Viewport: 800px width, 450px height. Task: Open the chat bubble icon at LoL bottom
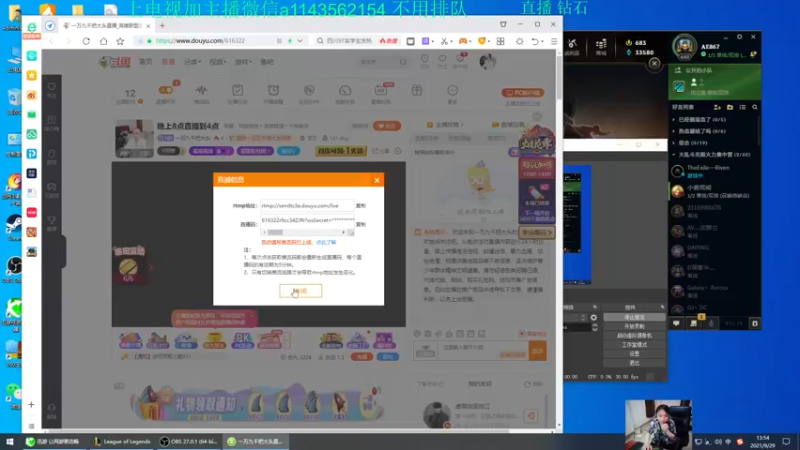(x=676, y=323)
